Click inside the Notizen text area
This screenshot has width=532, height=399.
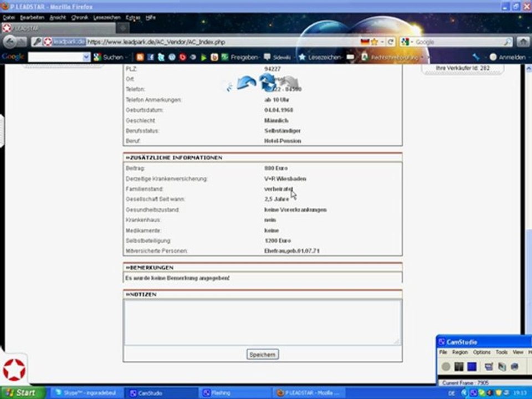[263, 323]
